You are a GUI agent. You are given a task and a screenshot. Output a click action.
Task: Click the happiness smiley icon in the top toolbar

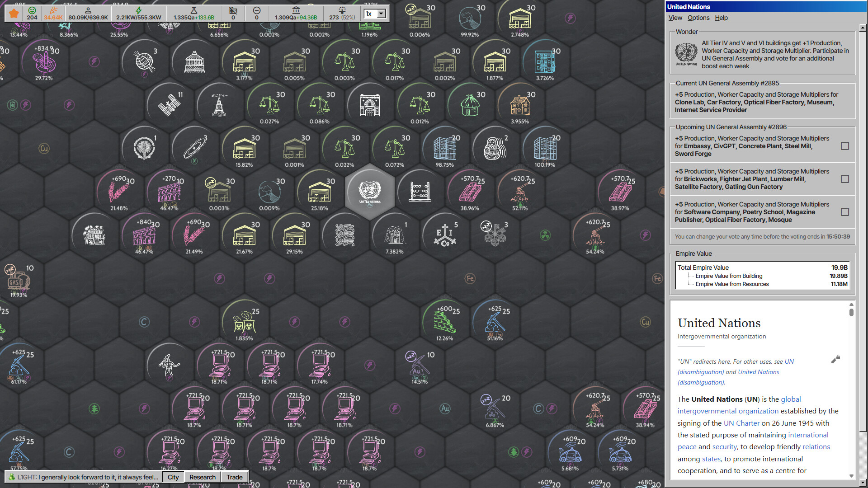pos(32,10)
